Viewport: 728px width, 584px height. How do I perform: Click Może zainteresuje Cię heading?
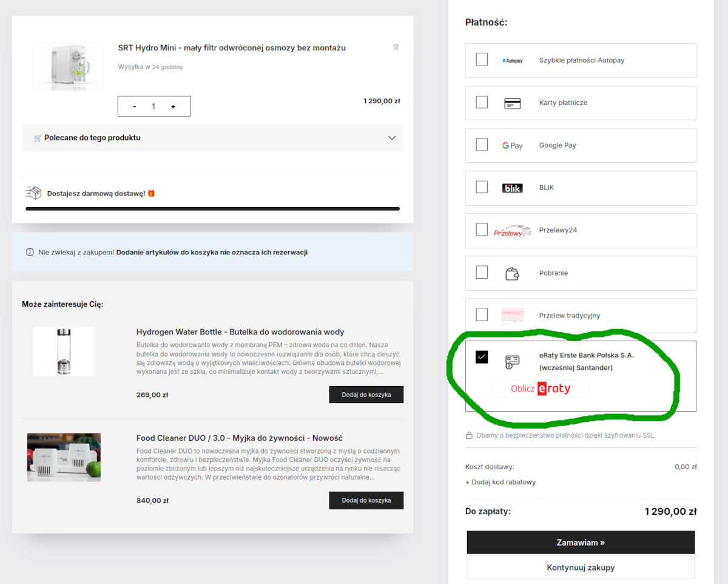pos(62,304)
